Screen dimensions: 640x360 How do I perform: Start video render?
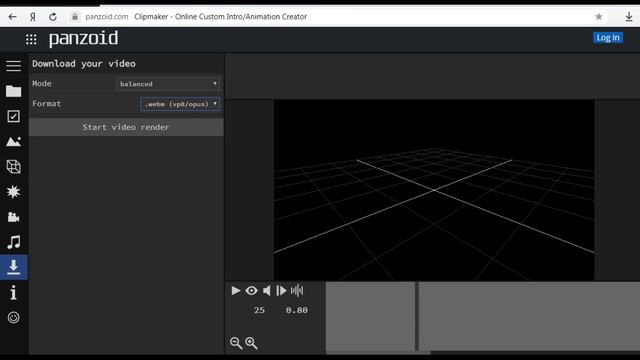126,127
